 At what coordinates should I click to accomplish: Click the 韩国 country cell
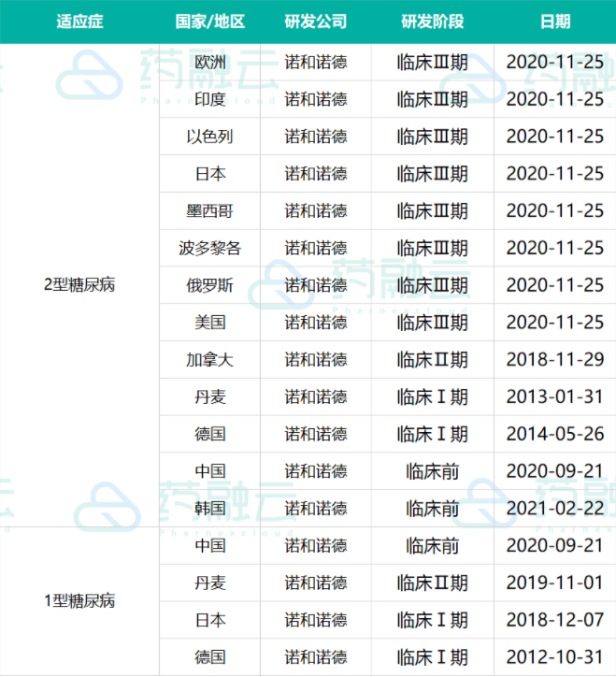point(209,508)
